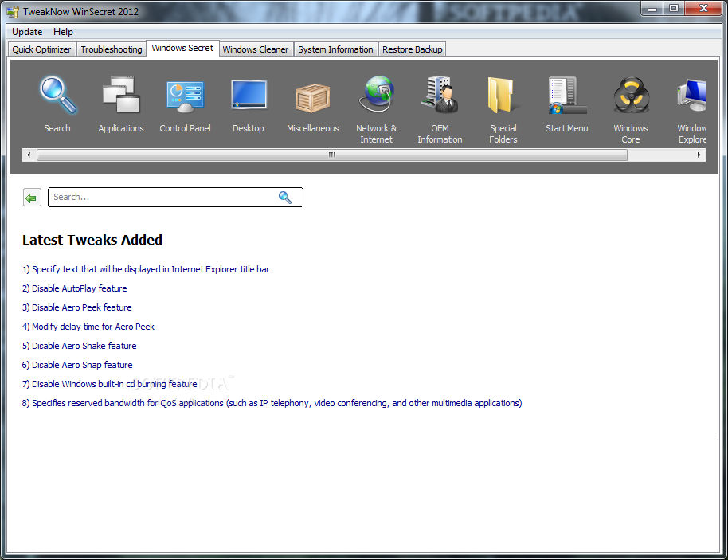This screenshot has height=560, width=728.
Task: Open the Windows Explorer icon
Action: [691, 95]
